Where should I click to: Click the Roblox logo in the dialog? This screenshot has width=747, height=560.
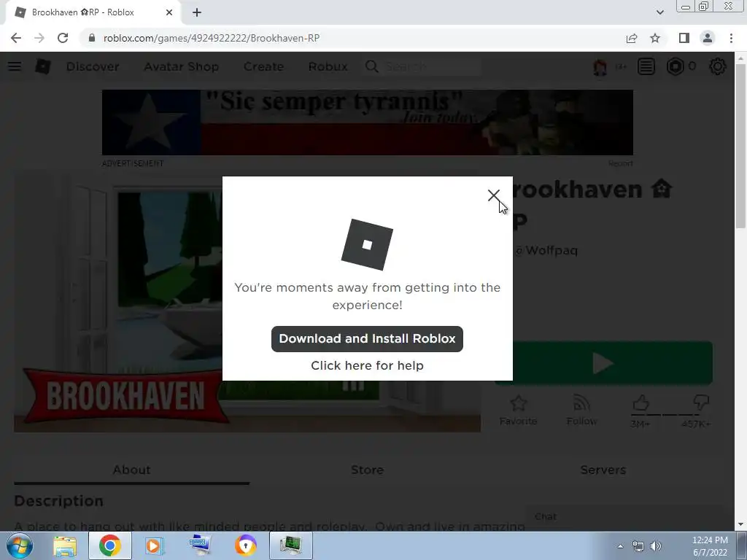coord(367,244)
